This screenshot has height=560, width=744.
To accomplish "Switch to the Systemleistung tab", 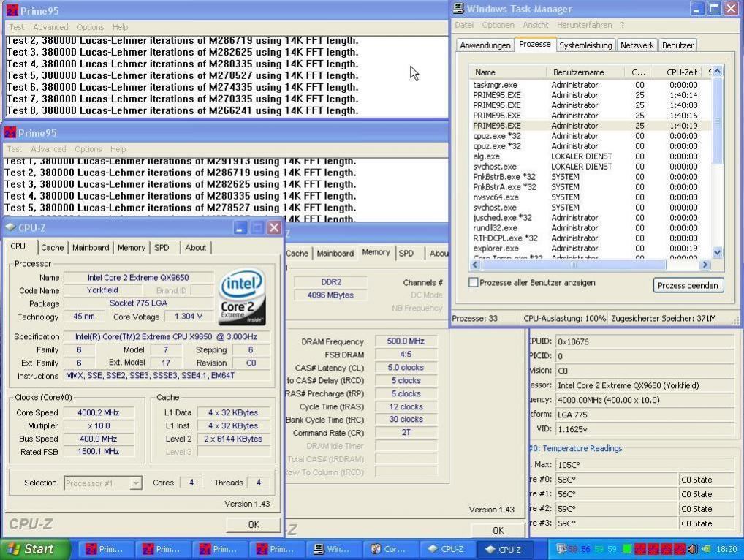I will coord(585,45).
